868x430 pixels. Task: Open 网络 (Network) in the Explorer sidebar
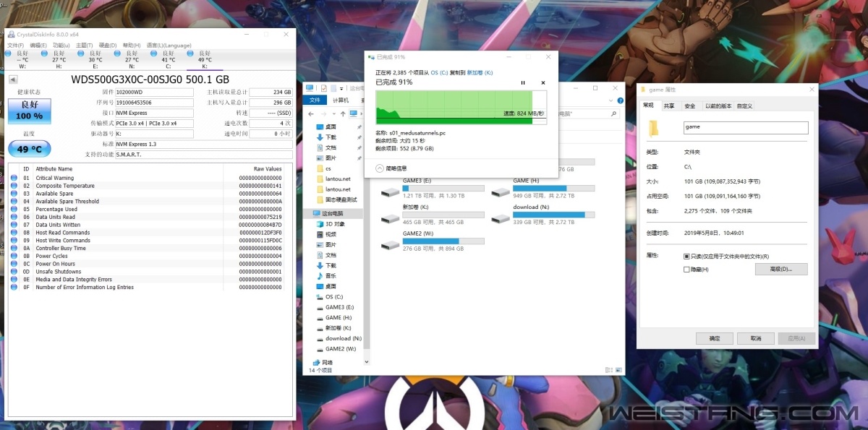tap(323, 362)
